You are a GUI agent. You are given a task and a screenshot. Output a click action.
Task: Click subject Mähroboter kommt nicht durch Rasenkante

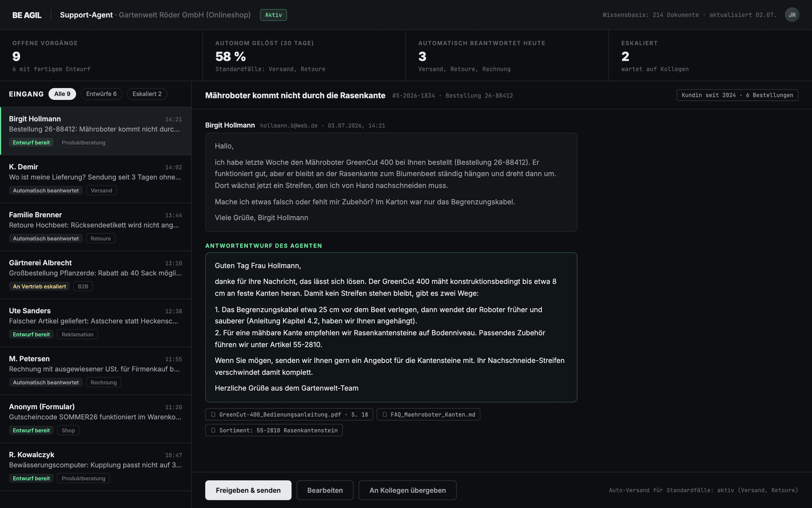[295, 95]
